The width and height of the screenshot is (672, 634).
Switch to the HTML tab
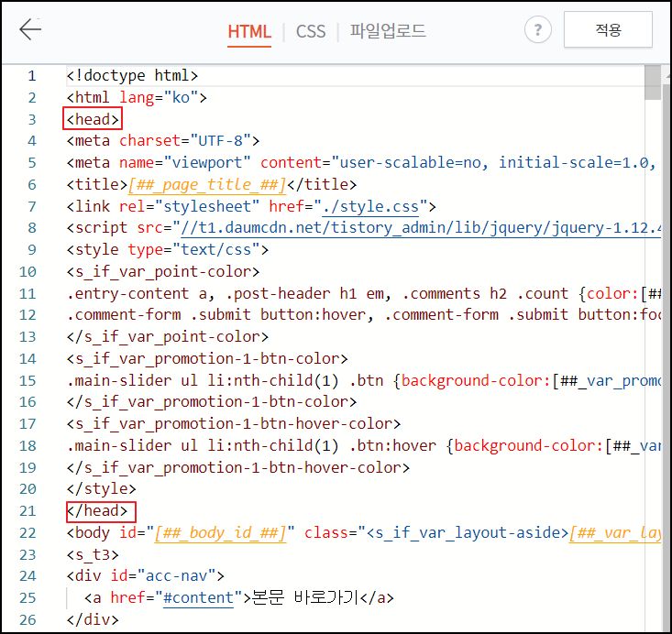[x=249, y=32]
